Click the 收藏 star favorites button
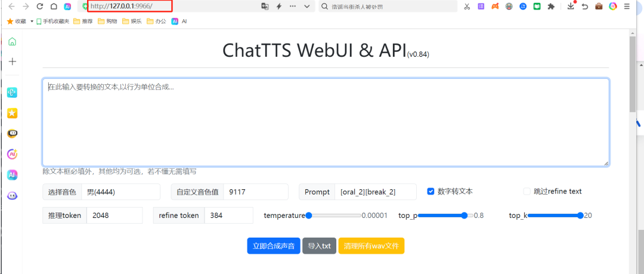 (x=17, y=21)
